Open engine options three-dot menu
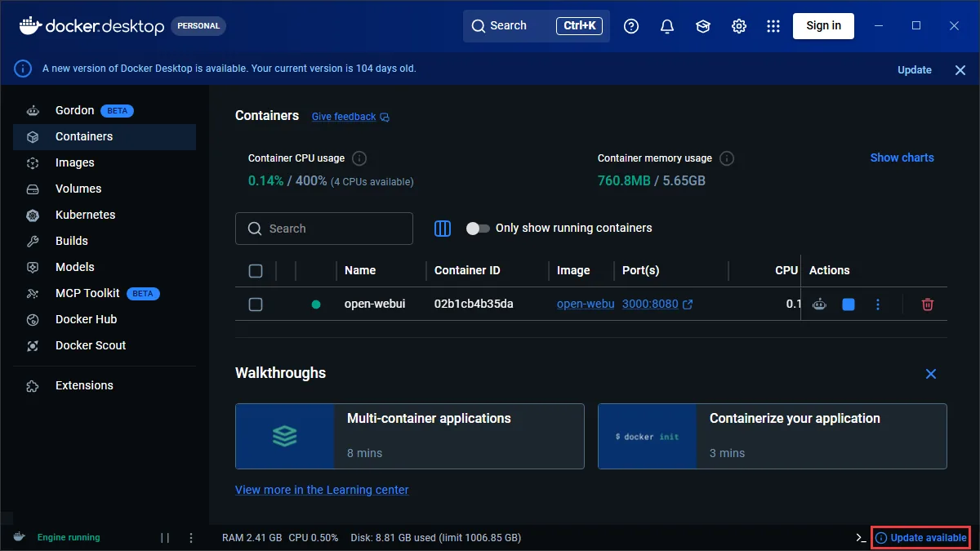The image size is (980, 551). pyautogui.click(x=191, y=538)
